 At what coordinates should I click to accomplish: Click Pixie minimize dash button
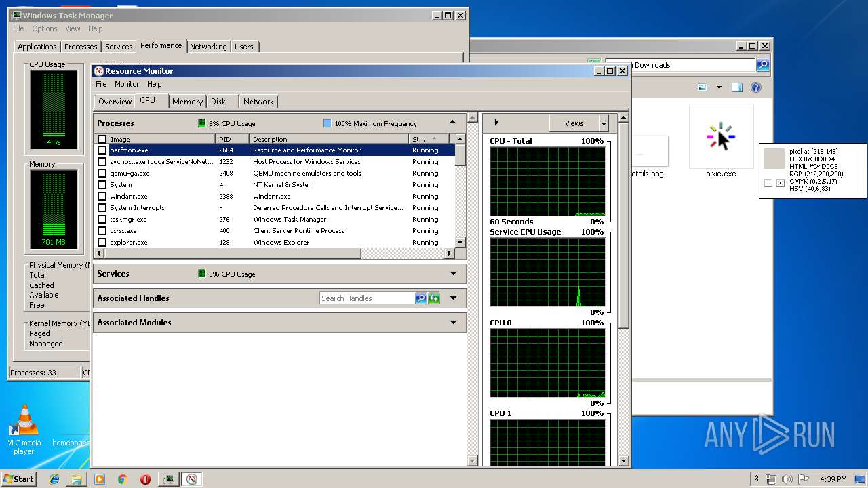tap(768, 183)
